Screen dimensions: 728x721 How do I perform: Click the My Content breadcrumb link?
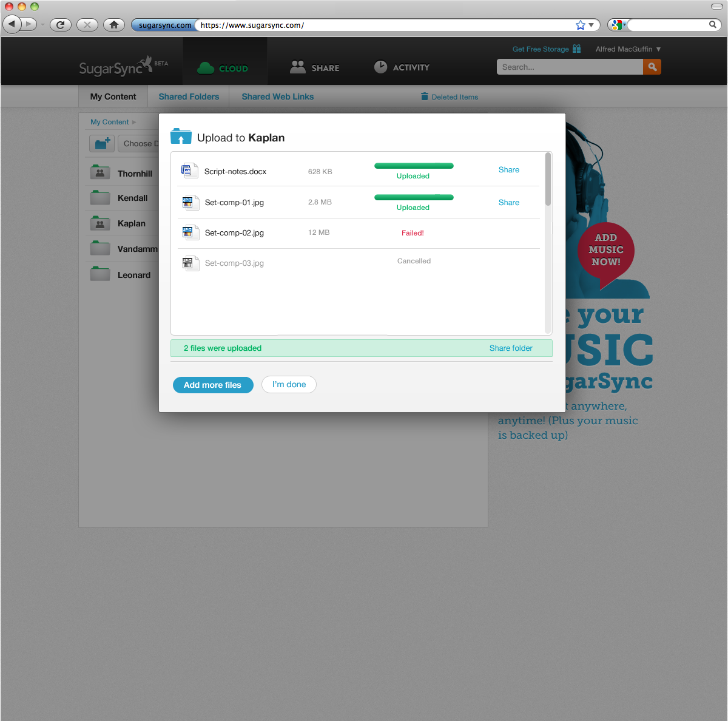tap(109, 122)
